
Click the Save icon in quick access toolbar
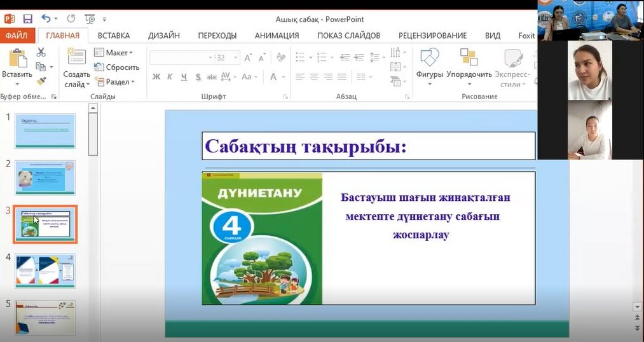27,20
